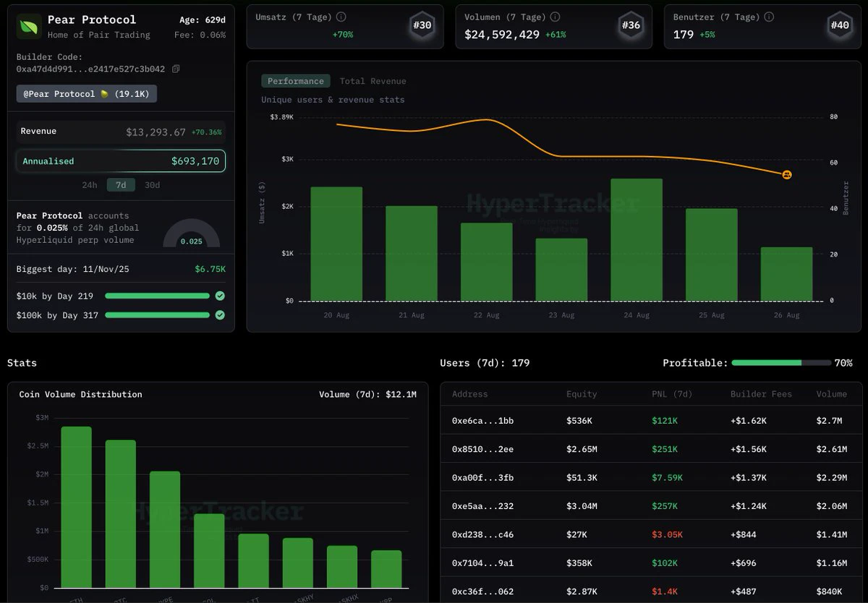Open the @Pear Protocol (19.1K) profile button
The width and height of the screenshot is (868, 603).
coord(87,94)
